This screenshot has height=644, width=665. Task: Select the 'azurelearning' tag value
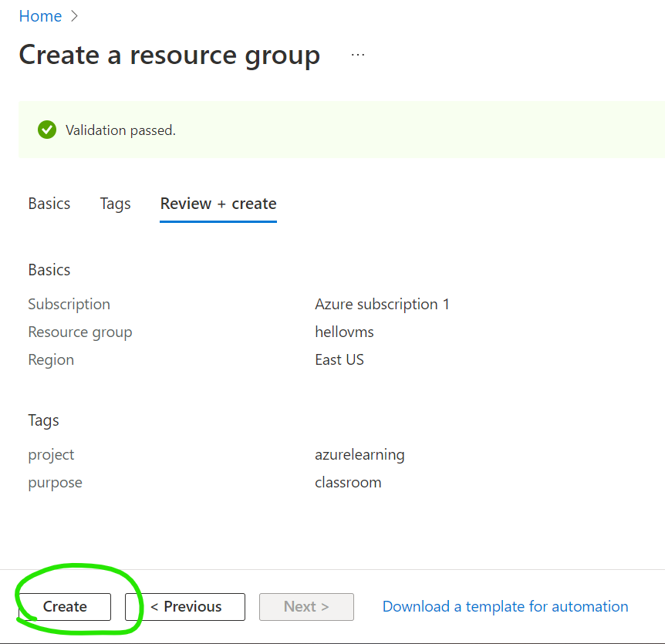[360, 455]
